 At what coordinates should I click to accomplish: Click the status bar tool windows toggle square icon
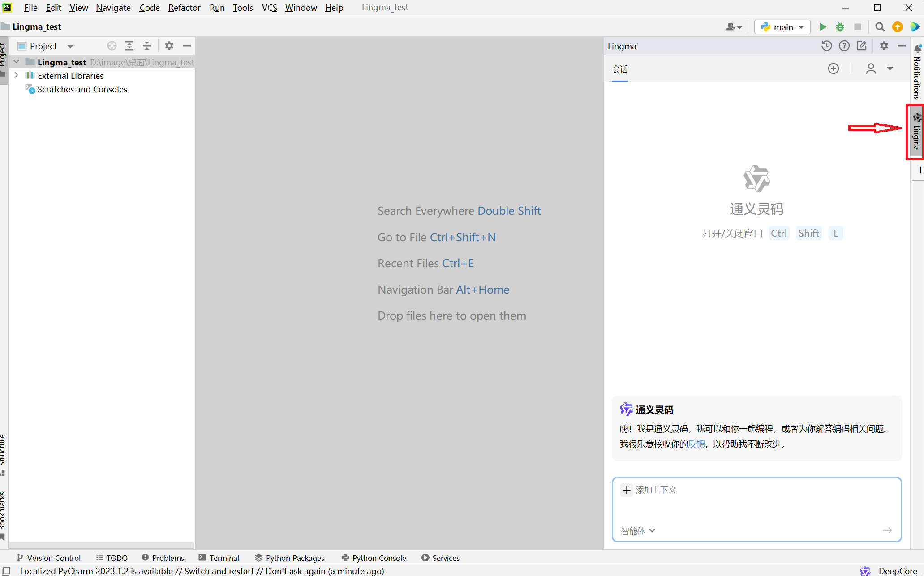[6, 571]
